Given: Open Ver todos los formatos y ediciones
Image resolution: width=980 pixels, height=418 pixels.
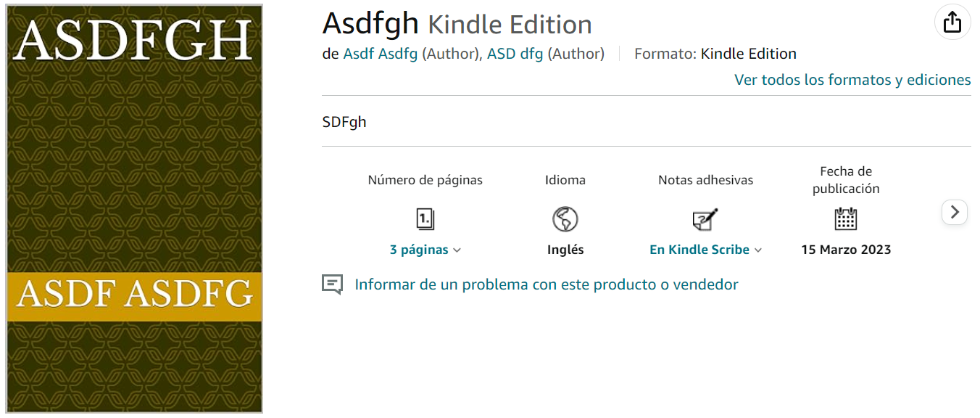Looking at the screenshot, I should [x=852, y=80].
